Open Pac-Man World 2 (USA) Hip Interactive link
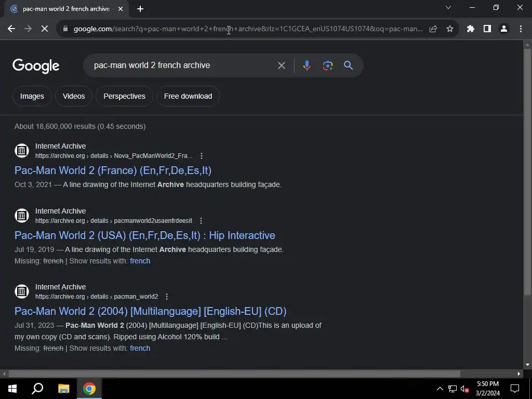The height and width of the screenshot is (399, 532). 145,235
